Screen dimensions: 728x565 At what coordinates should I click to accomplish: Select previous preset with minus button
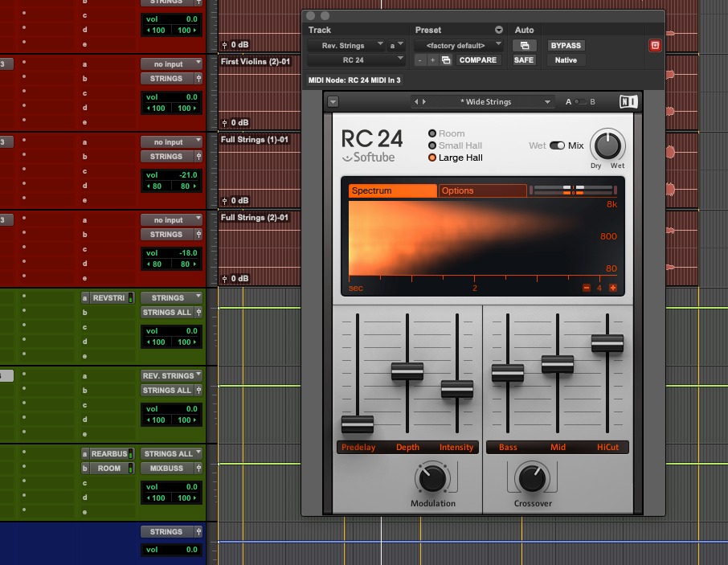[x=419, y=60]
